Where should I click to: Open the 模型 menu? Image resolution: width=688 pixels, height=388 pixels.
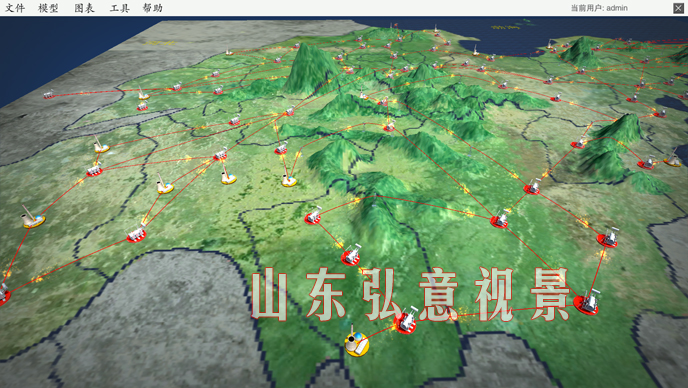click(x=48, y=8)
